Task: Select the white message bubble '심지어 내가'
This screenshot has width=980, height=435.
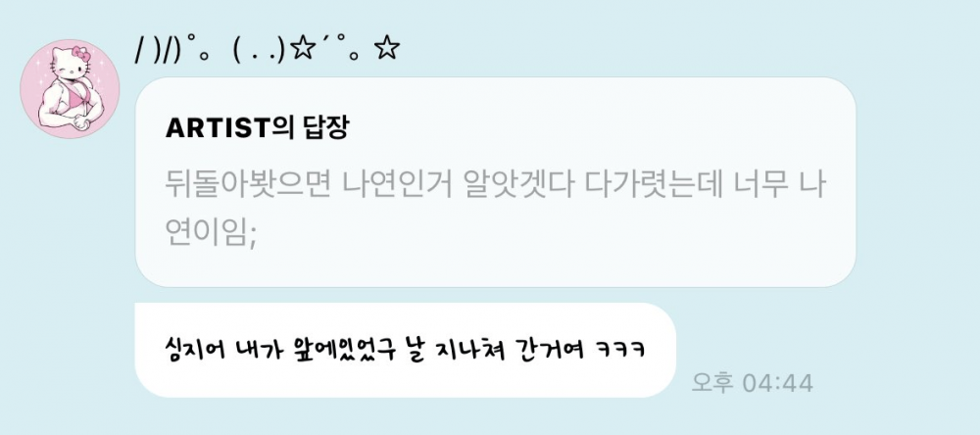Action: [x=405, y=350]
